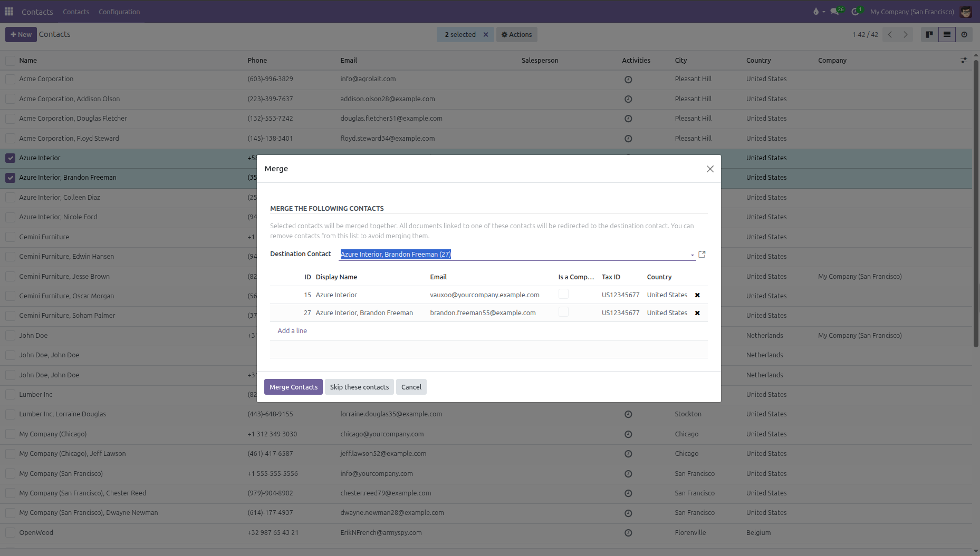980x556 pixels.
Task: Open activity clock for Lumber Inc, Lorraine Douglas
Action: point(628,414)
